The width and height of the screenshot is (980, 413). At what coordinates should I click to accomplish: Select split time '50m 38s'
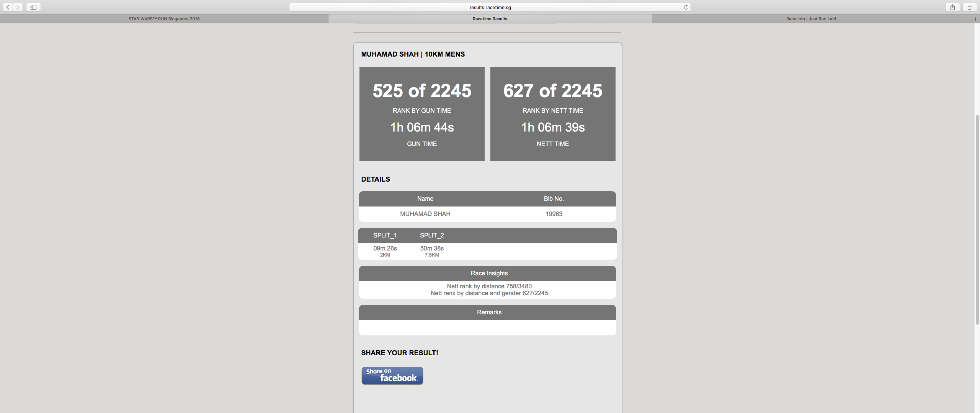(432, 248)
